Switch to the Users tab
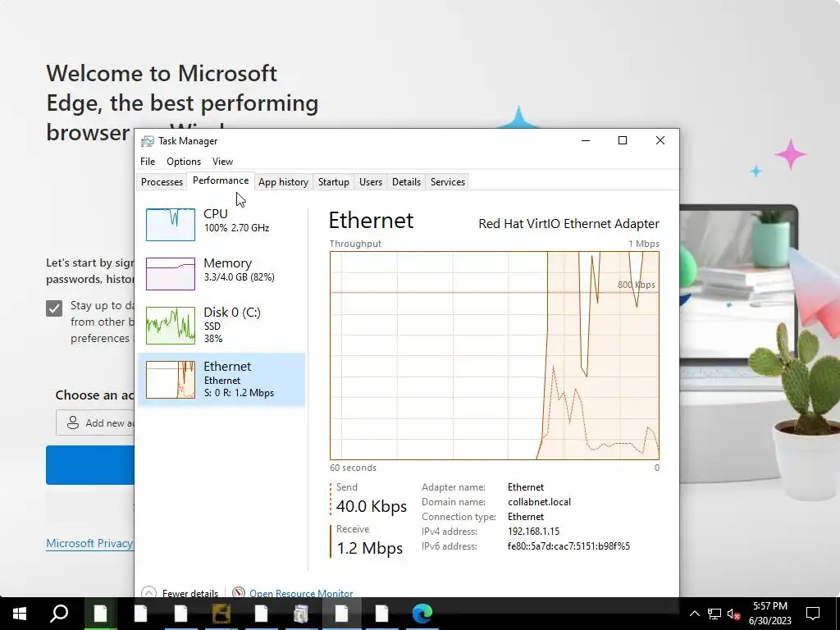The height and width of the screenshot is (630, 840). point(371,182)
